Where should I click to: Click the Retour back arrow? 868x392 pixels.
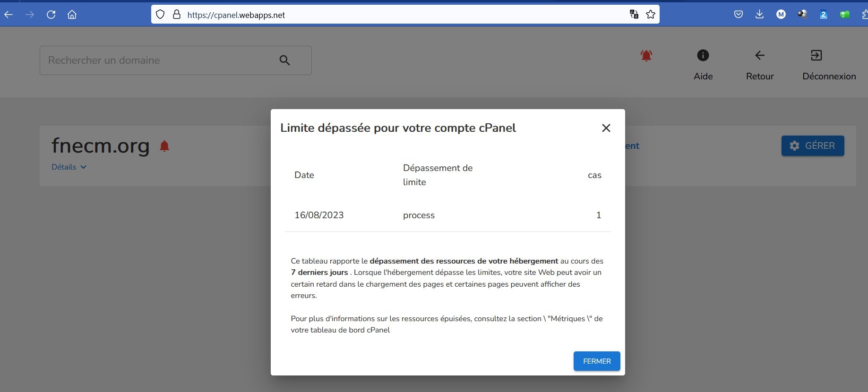760,56
